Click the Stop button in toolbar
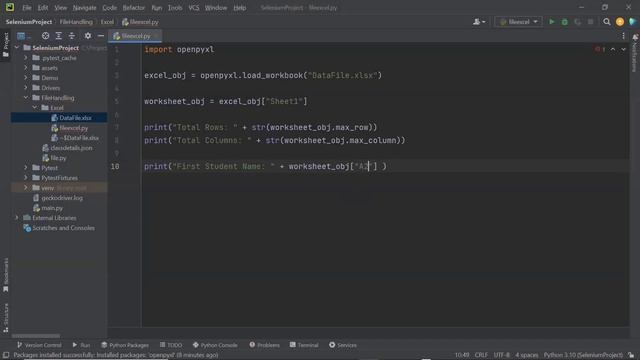The height and width of the screenshot is (360, 640). [x=591, y=22]
